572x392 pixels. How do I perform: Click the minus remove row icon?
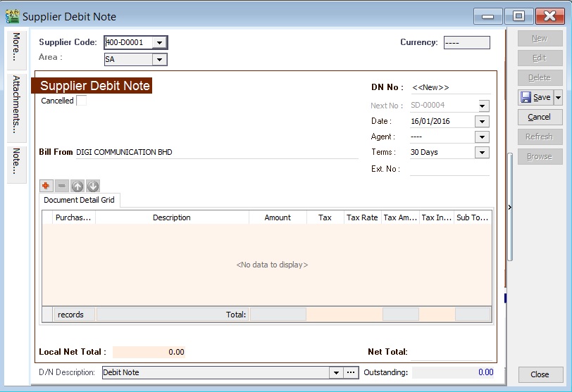[x=62, y=186]
